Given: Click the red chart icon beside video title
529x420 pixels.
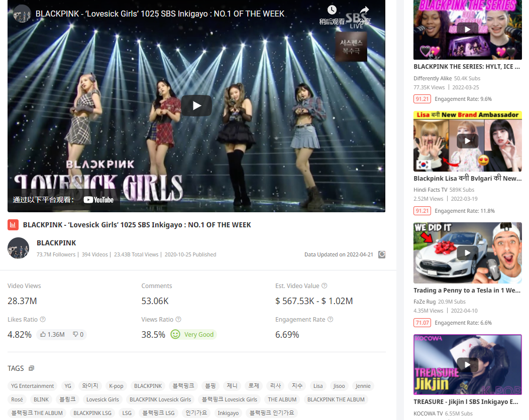Looking at the screenshot, I should [x=13, y=225].
